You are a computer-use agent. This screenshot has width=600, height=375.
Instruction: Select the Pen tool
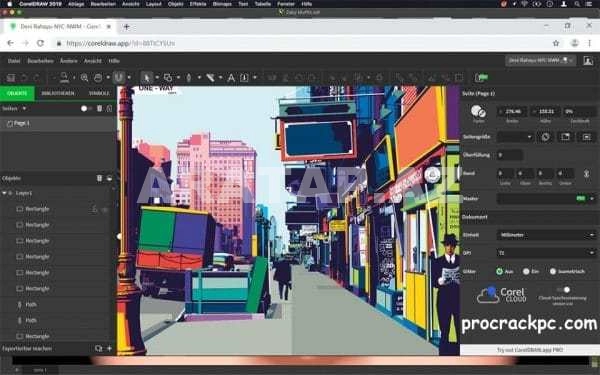click(x=188, y=78)
